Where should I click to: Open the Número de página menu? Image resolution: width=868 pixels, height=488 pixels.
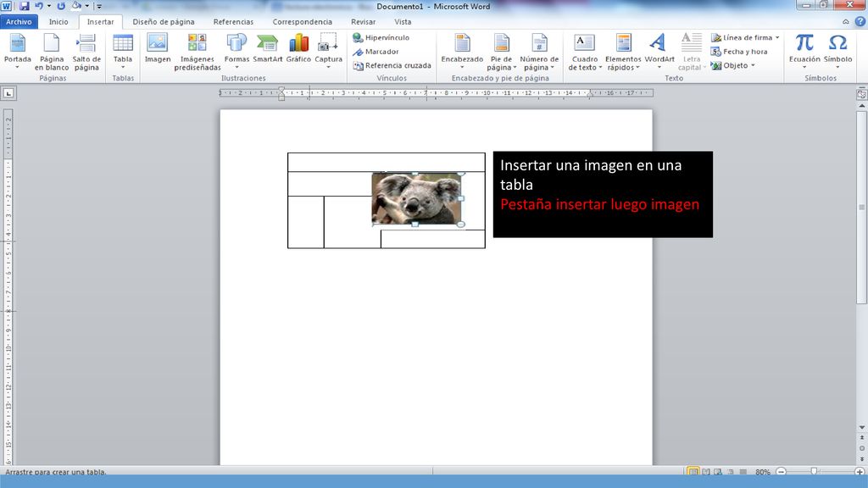point(538,52)
